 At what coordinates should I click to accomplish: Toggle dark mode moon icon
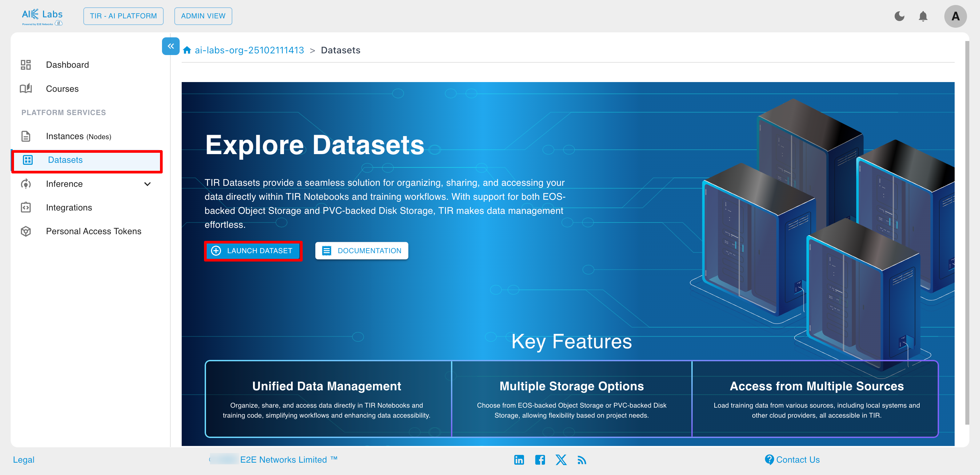tap(899, 16)
